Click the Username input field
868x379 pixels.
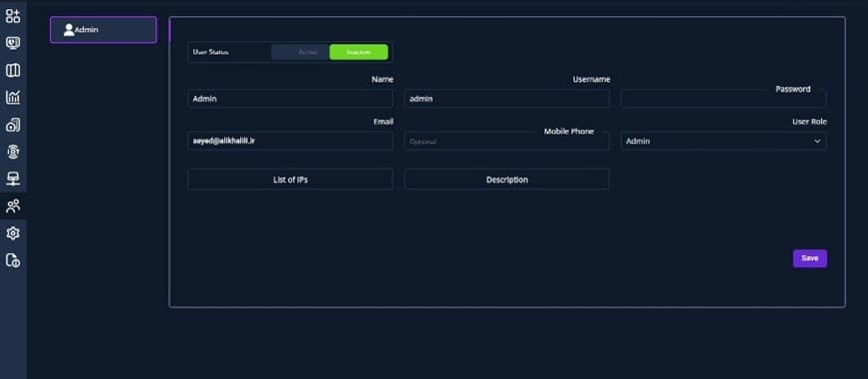[x=506, y=99]
